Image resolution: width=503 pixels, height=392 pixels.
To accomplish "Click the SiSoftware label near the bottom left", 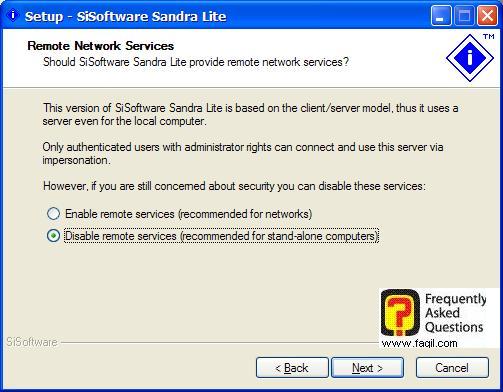I will click(32, 342).
